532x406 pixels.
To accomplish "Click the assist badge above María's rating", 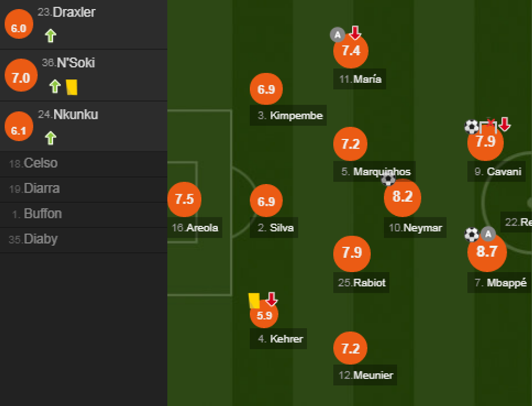I will click(337, 36).
